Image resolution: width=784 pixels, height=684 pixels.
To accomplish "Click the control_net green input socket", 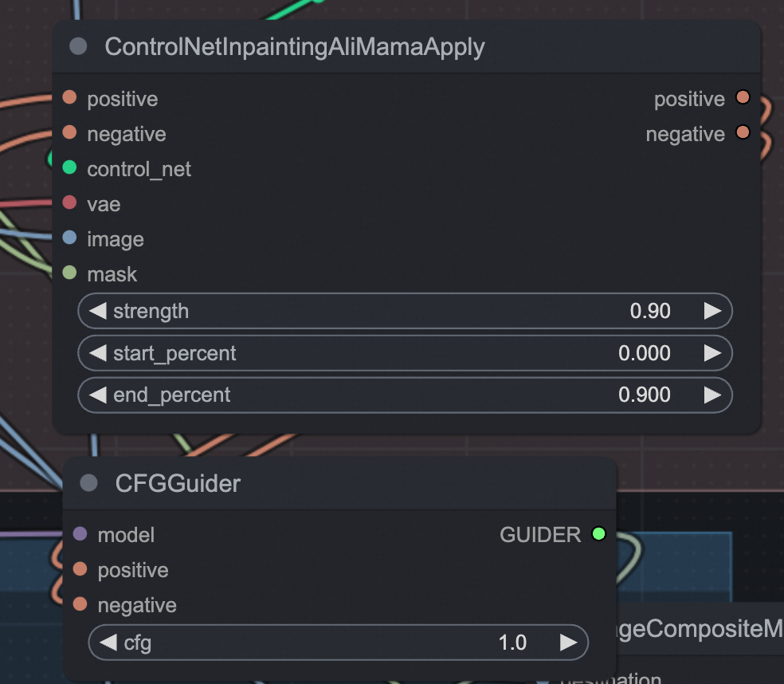I will [69, 168].
